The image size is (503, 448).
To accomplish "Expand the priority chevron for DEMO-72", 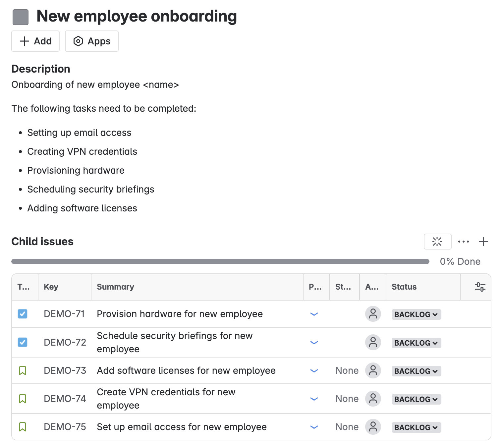I will coord(314,343).
